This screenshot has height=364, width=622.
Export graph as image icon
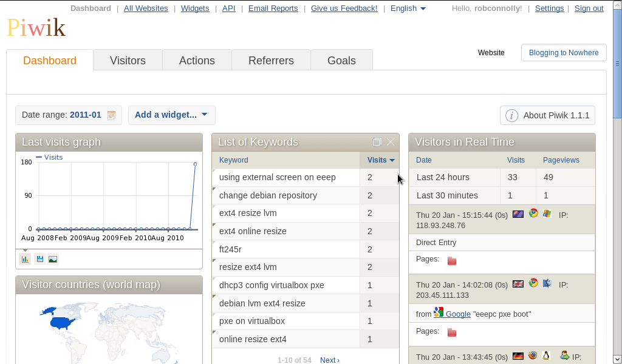coord(53,259)
